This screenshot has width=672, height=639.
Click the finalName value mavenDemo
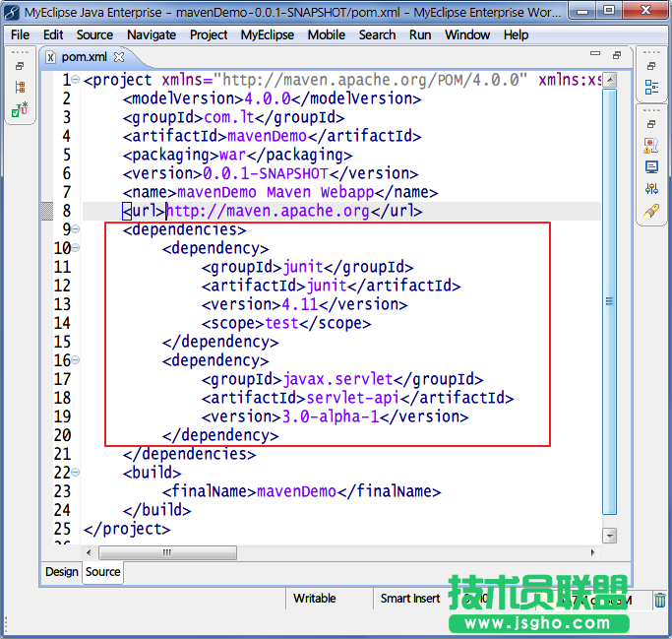tap(296, 491)
